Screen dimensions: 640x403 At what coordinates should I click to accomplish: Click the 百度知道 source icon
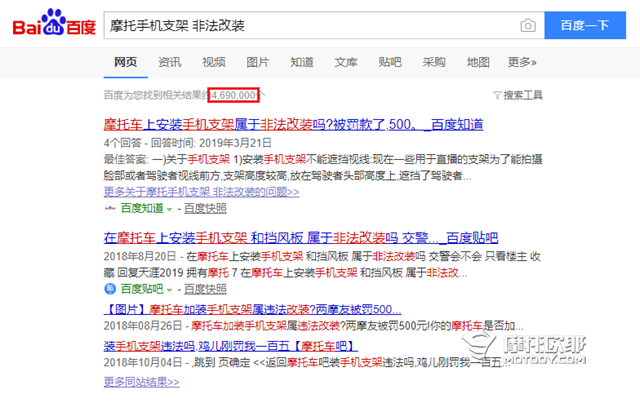click(110, 209)
